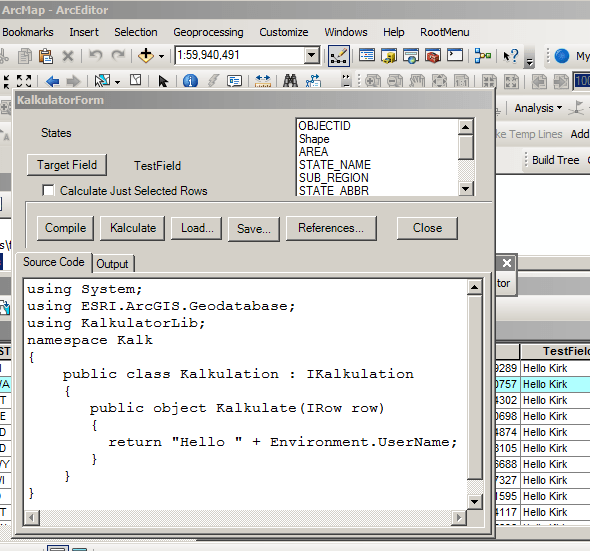The height and width of the screenshot is (551, 590).
Task: Click the What's This help icon
Action: point(511,56)
